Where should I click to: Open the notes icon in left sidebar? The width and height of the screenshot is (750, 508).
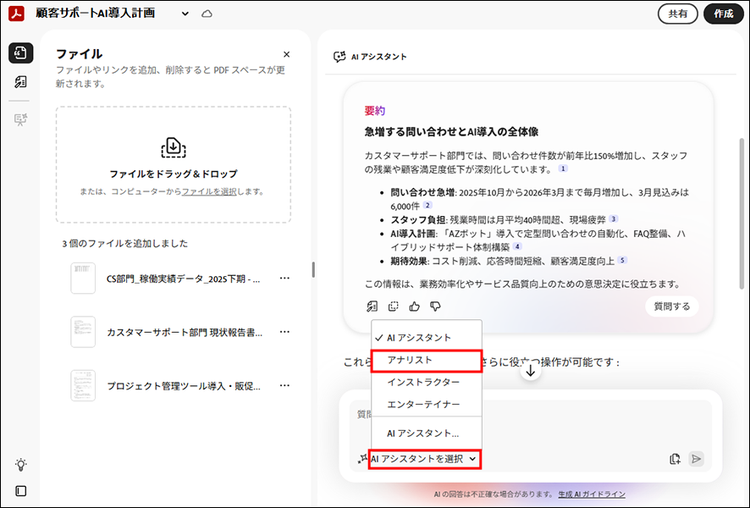point(21,82)
